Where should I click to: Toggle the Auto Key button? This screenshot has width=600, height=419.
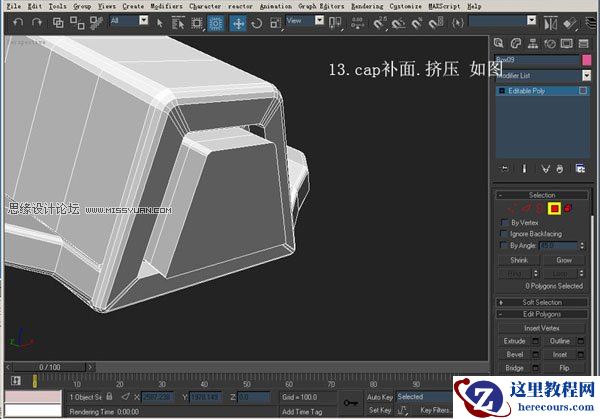coord(380,397)
